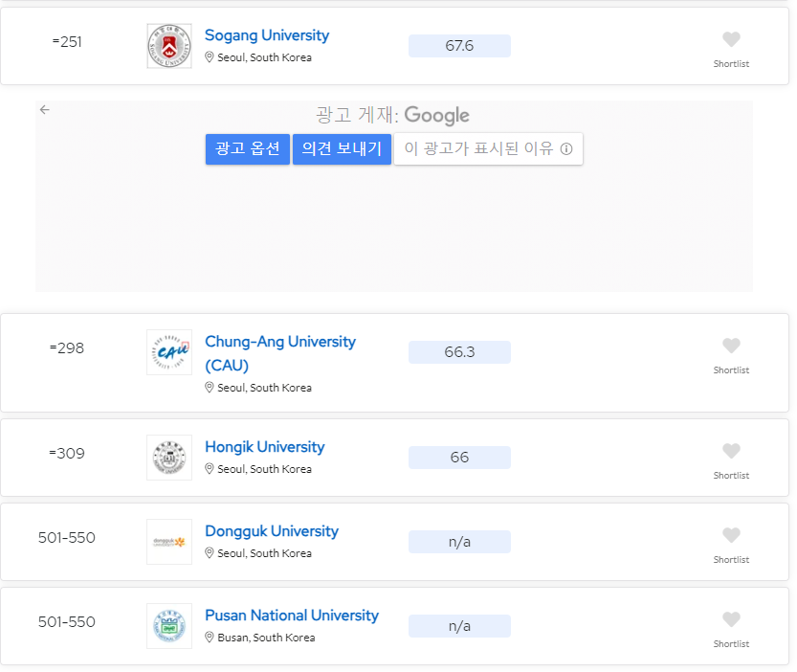Screen dimensions: 797x672
Task: Click the Sogang University crest logo
Action: coord(169,46)
